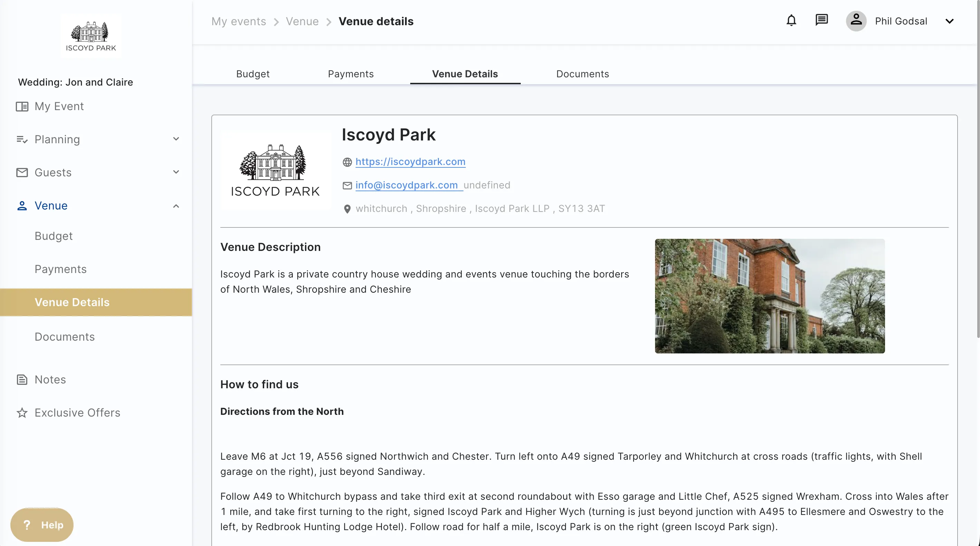Go to My events breadcrumb

tap(239, 21)
